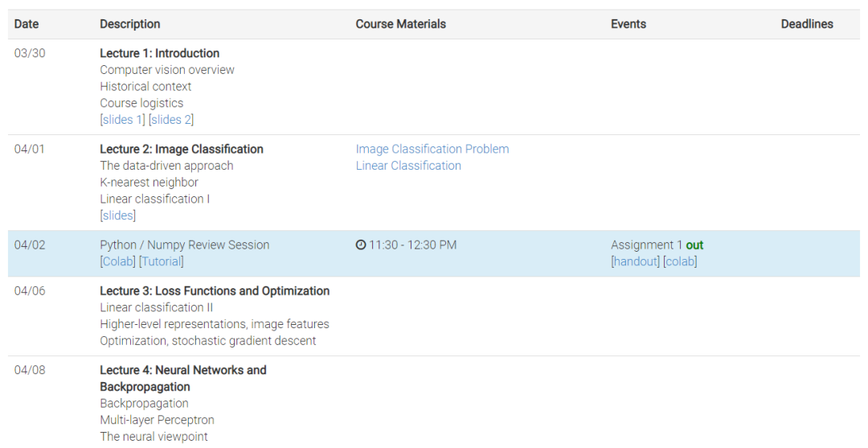Select the Lecture 1: Introduction title
Image resolution: width=868 pixels, height=448 pixels.
point(159,53)
